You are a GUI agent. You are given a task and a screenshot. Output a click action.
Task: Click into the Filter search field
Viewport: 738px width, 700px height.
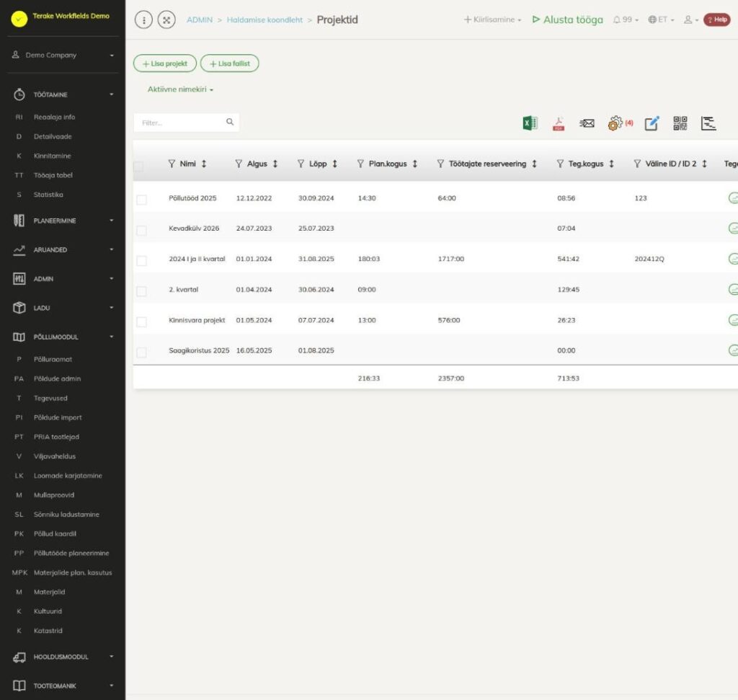[187, 123]
